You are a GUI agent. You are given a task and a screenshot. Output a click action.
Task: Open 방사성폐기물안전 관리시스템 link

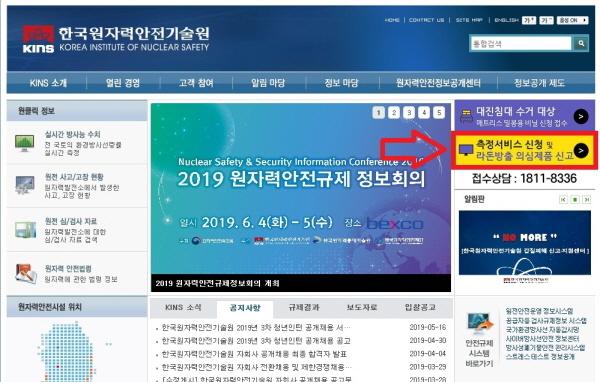(545, 348)
